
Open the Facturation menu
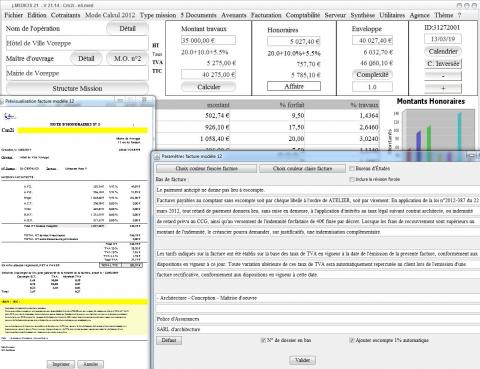(266, 15)
